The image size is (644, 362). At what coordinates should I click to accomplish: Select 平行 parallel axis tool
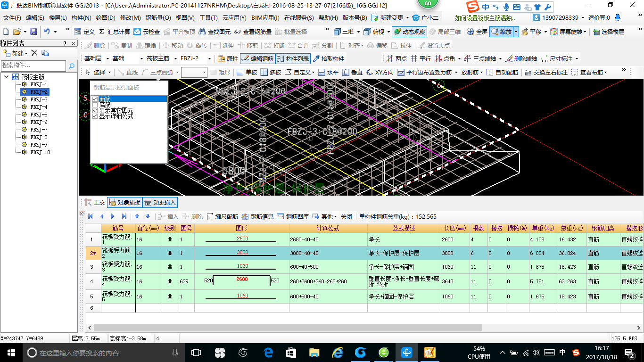pos(421,59)
